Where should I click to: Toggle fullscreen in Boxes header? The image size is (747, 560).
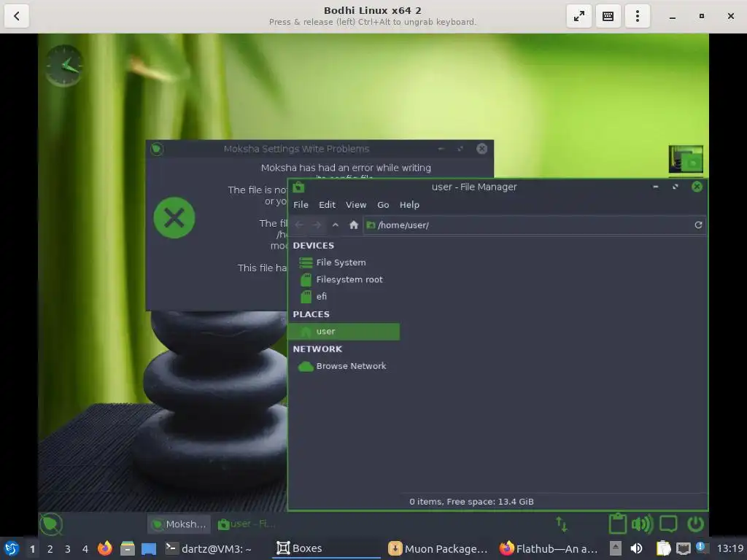point(578,16)
